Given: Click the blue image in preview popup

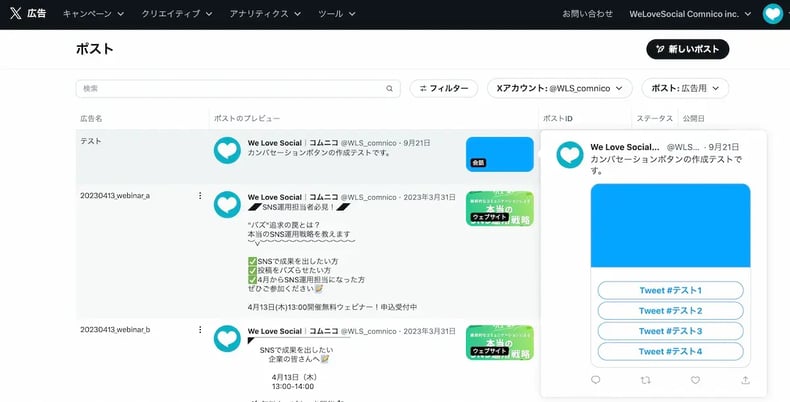Looking at the screenshot, I should pyautogui.click(x=670, y=226).
